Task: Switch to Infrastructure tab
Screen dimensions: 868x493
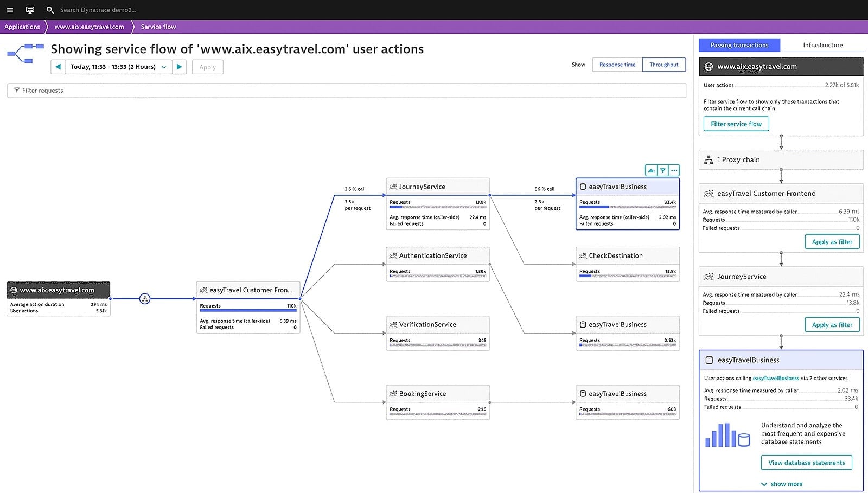Action: [x=822, y=45]
